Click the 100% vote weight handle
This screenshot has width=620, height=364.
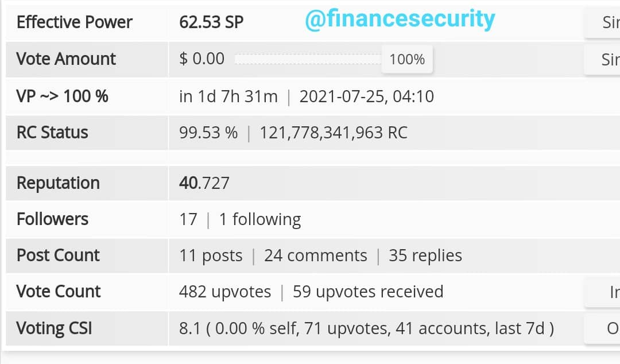(407, 59)
